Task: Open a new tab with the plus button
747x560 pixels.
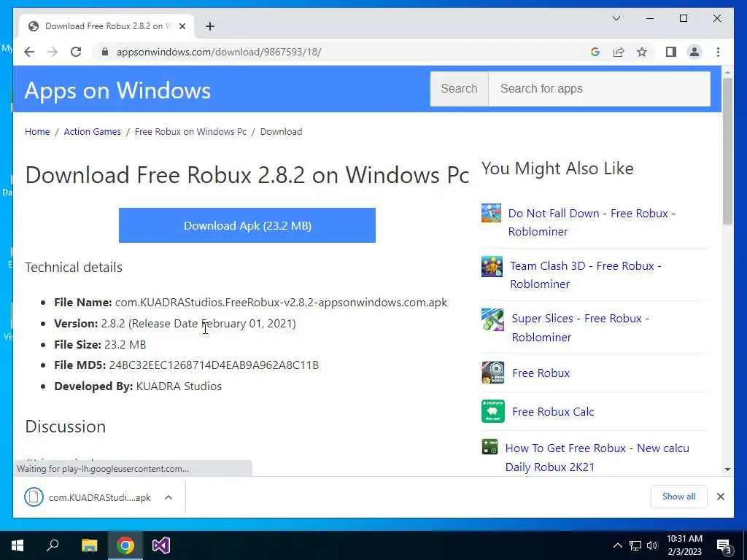Action: tap(210, 26)
